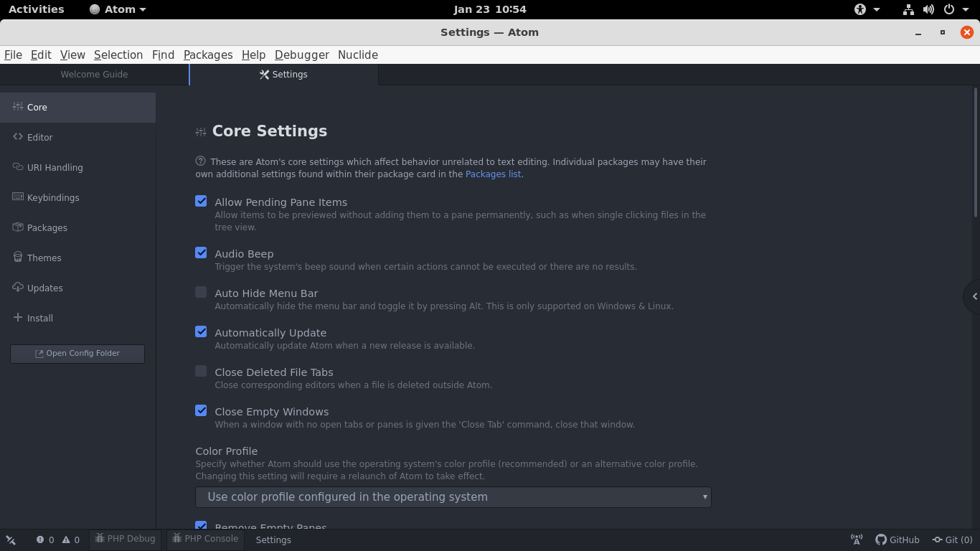
Task: Open the PHP Debug panel
Action: [x=125, y=539]
